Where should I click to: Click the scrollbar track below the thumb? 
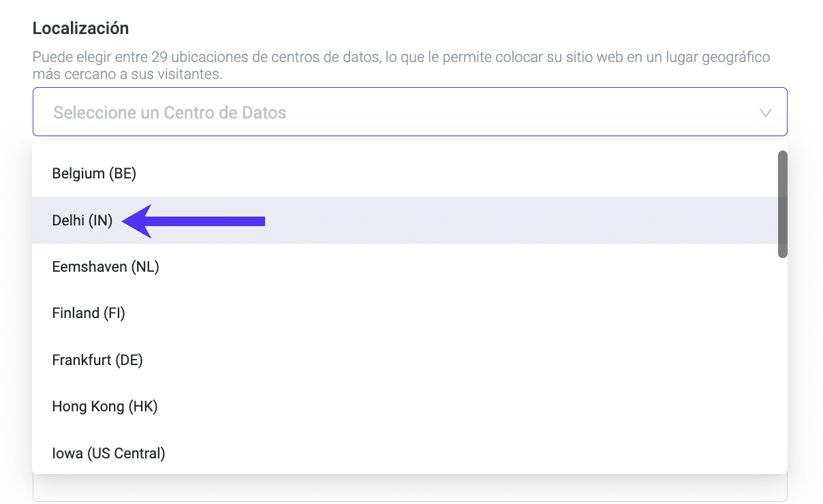(x=783, y=361)
